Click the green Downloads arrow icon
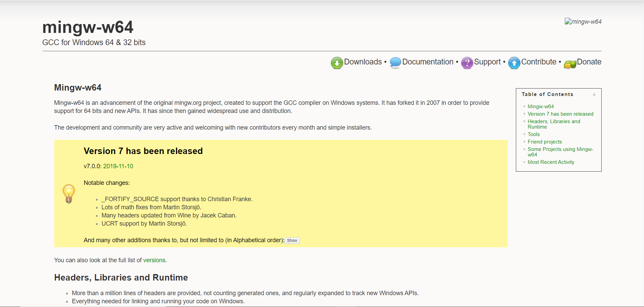Image resolution: width=644 pixels, height=307 pixels. point(337,63)
